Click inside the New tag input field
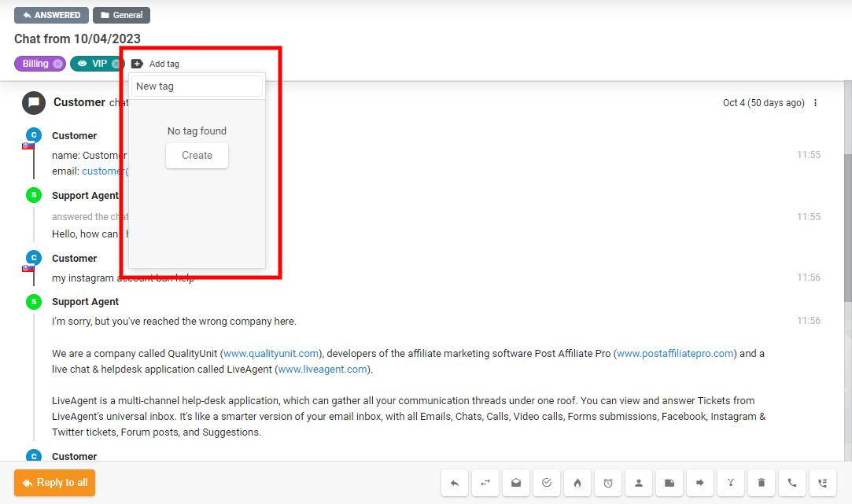 click(196, 86)
